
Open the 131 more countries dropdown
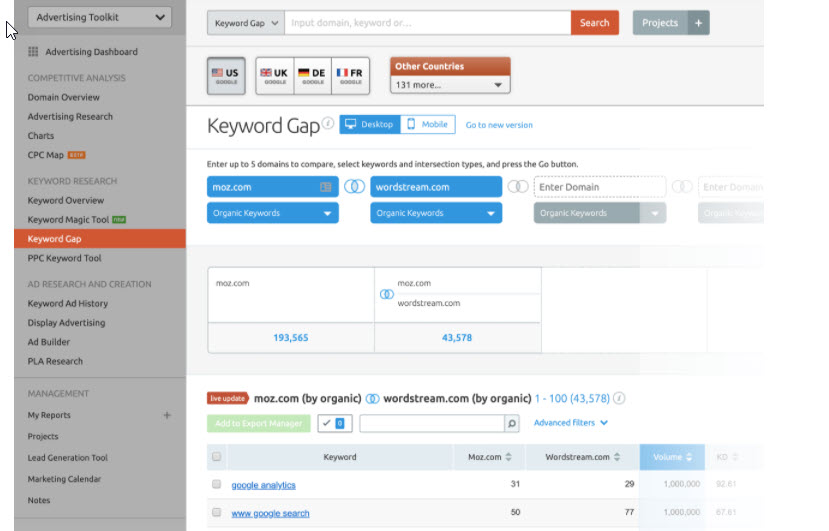tap(450, 85)
